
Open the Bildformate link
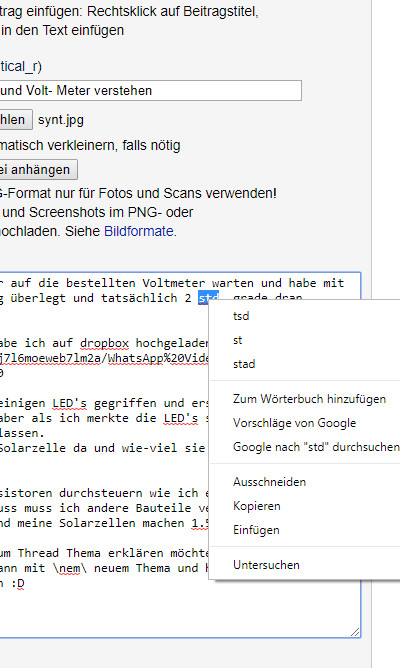pyautogui.click(x=138, y=231)
